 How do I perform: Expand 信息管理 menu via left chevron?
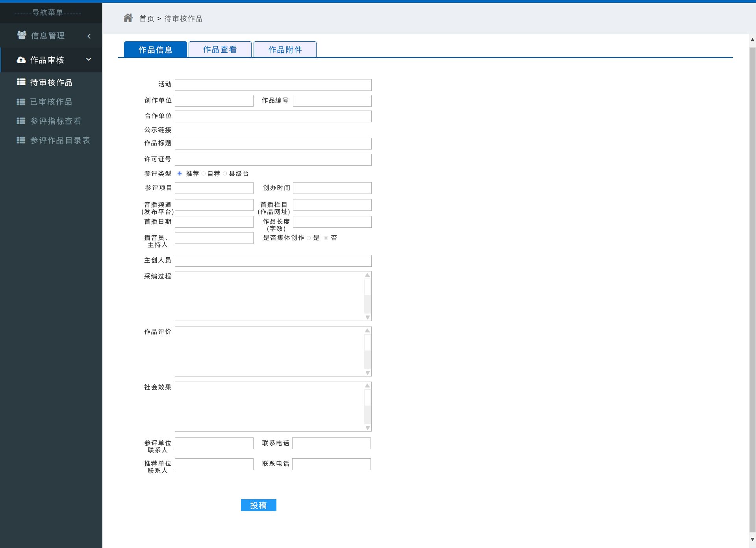89,36
